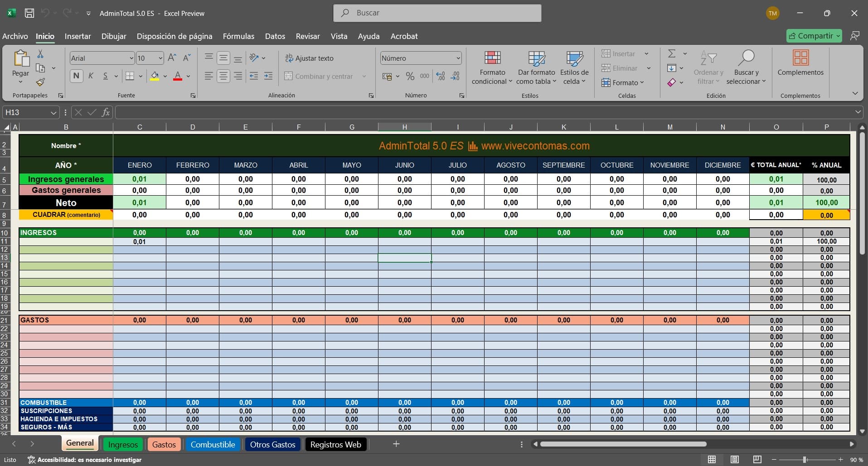Align text to top icon
The width and height of the screenshot is (868, 466).
[209, 58]
